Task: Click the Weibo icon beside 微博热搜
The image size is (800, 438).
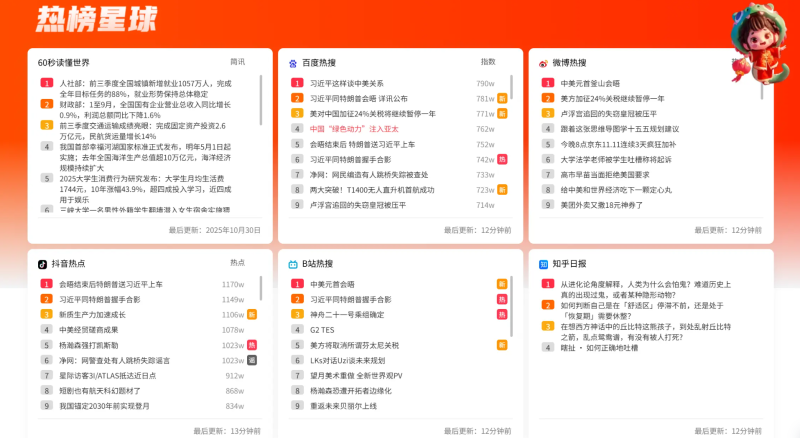Action: pyautogui.click(x=543, y=63)
